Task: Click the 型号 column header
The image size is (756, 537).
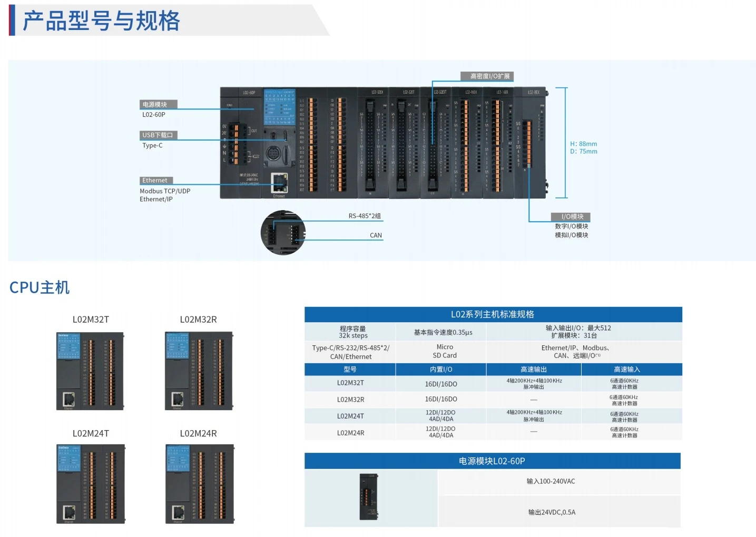Action: pos(350,369)
